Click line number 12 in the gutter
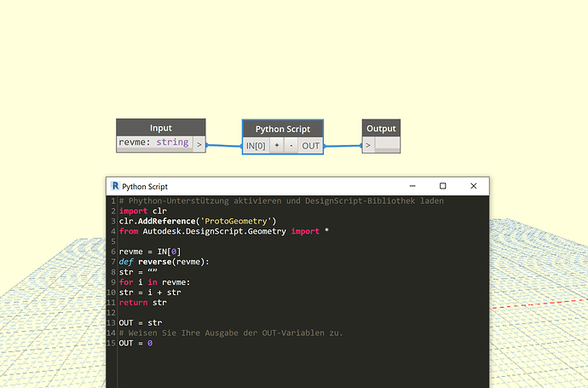 pyautogui.click(x=112, y=313)
